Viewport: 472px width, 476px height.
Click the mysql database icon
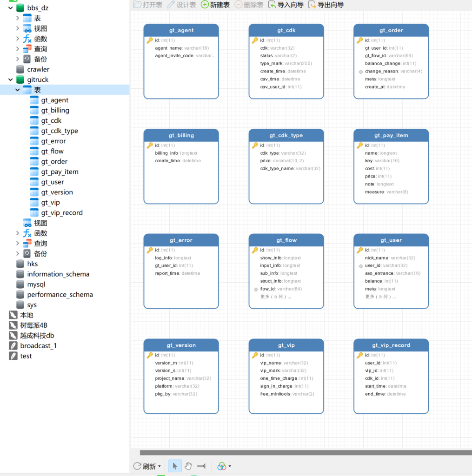[20, 284]
